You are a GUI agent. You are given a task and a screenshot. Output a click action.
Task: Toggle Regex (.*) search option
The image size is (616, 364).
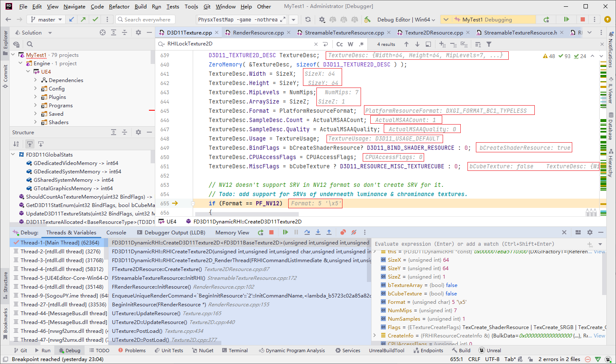(x=361, y=44)
